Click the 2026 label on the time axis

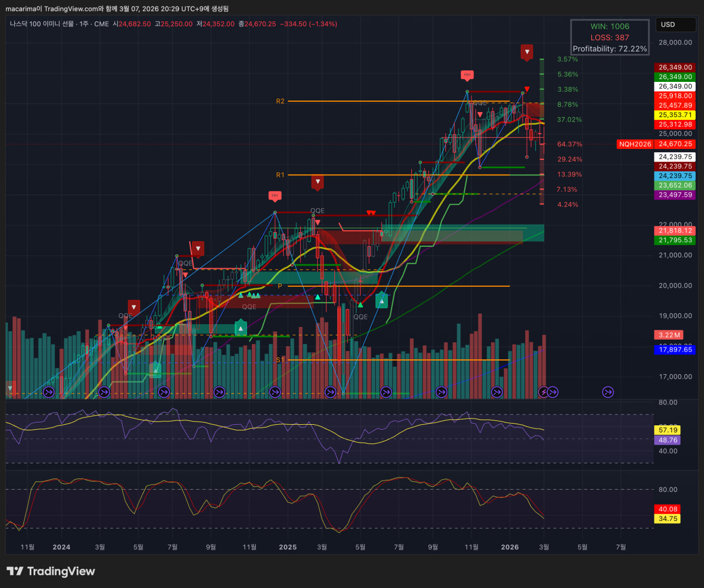(x=509, y=547)
